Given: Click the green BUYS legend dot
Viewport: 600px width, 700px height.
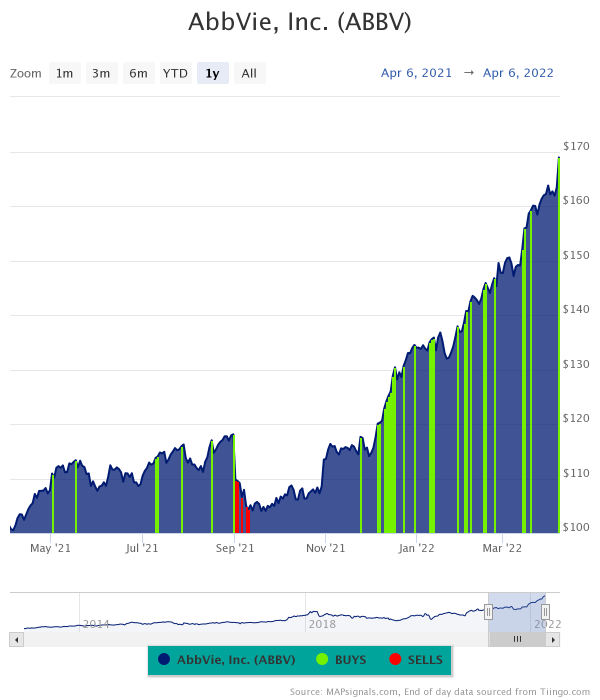Looking at the screenshot, I should pos(322,659).
